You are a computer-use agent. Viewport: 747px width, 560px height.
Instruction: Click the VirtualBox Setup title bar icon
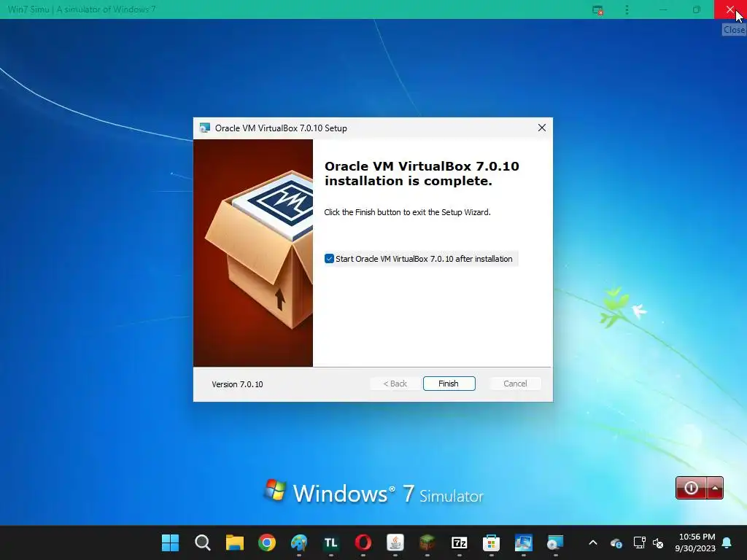205,128
